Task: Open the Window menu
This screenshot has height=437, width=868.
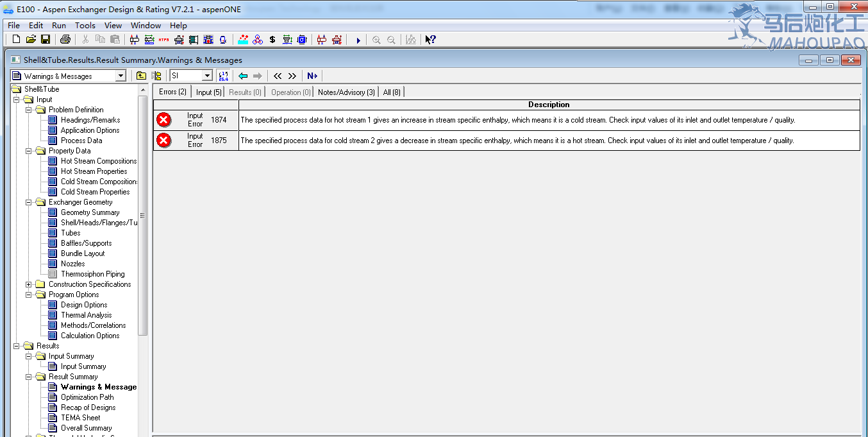Action: 146,26
